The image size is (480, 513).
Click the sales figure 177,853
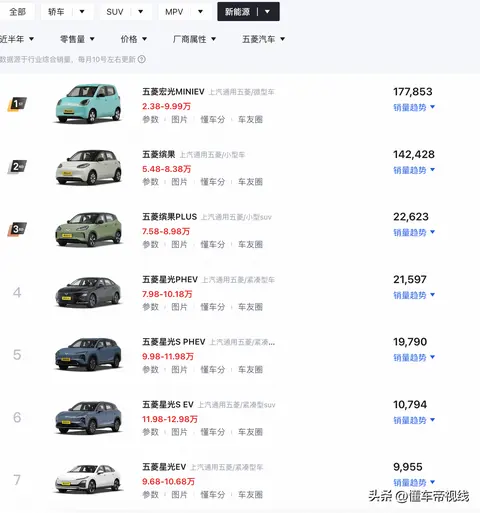413,92
